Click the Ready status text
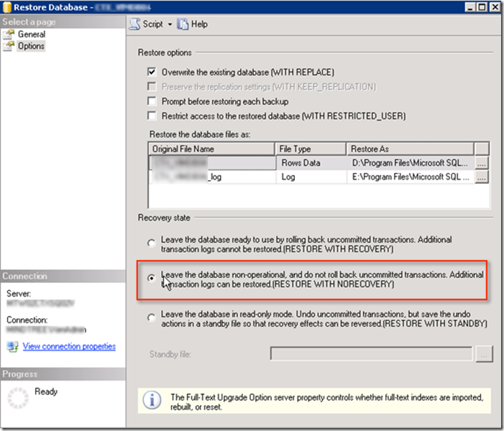This screenshot has width=504, height=431. 46,391
